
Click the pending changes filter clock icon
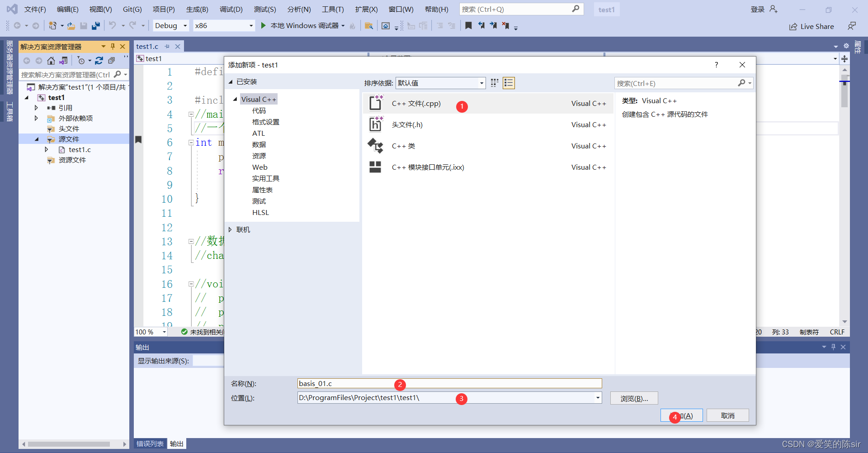(81, 61)
